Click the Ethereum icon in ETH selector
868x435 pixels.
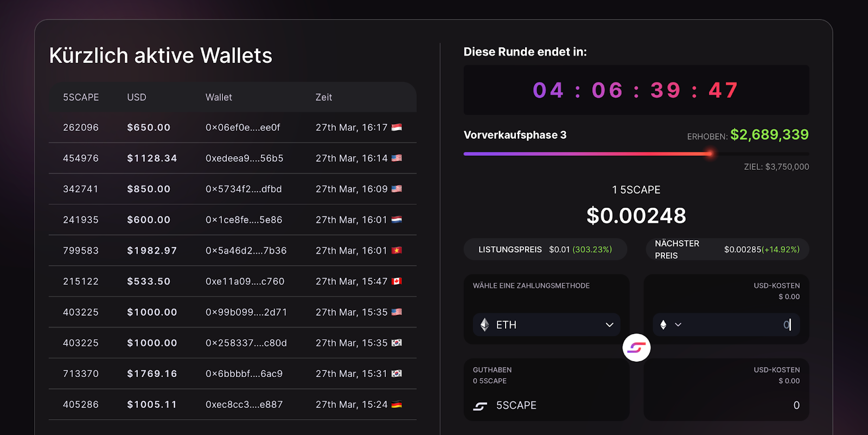point(485,325)
